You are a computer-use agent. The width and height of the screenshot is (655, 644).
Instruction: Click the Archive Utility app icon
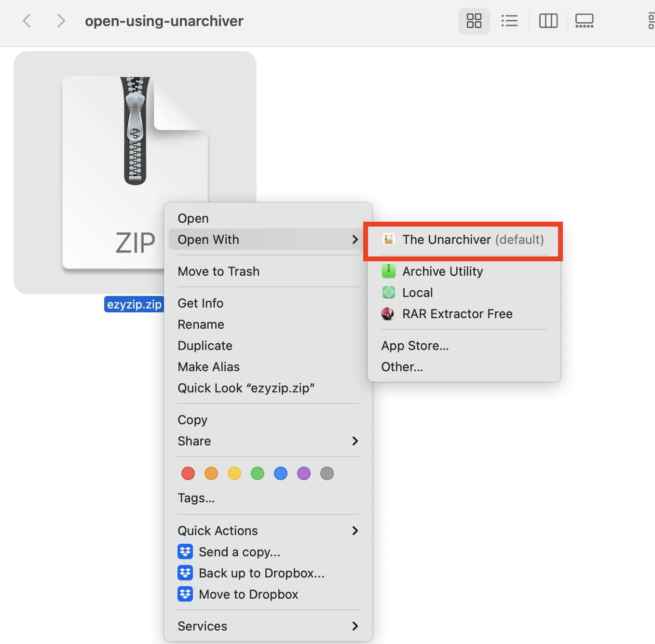point(388,271)
